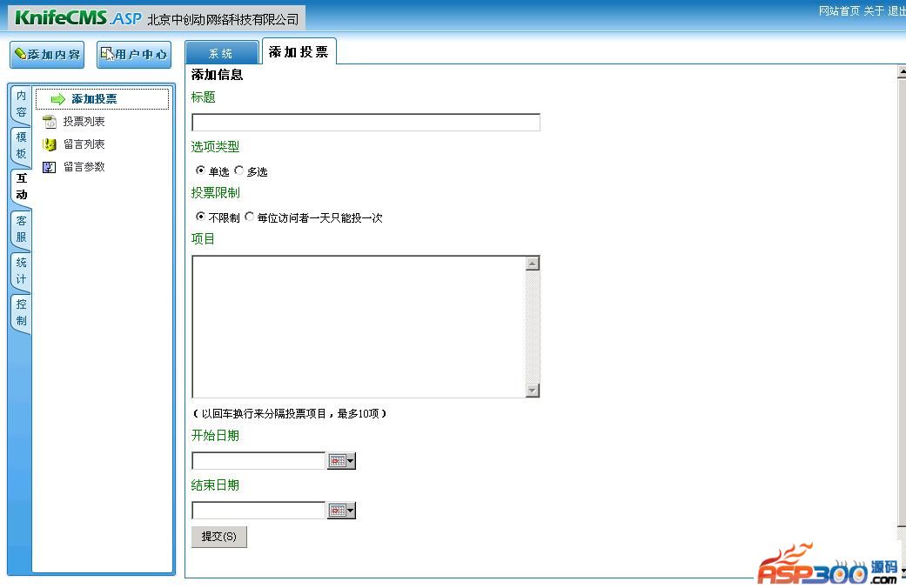Open the 结束日期 calendar dropdown
This screenshot has height=588, width=906.
[x=341, y=510]
